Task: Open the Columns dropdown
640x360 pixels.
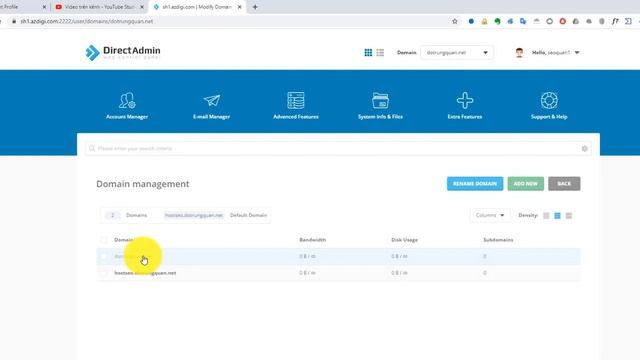Action: [x=490, y=215]
